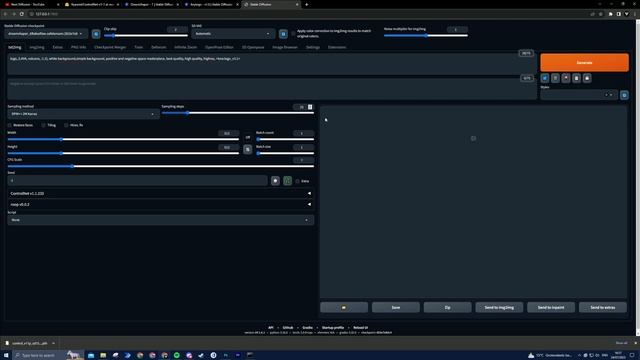Click the read-prompt arrow icon under Generate

pyautogui.click(x=545, y=78)
